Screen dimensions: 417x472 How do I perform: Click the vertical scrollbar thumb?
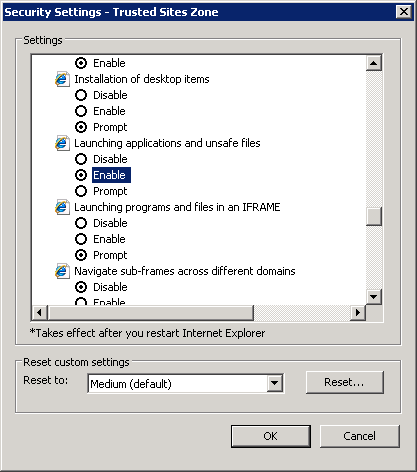point(374,217)
